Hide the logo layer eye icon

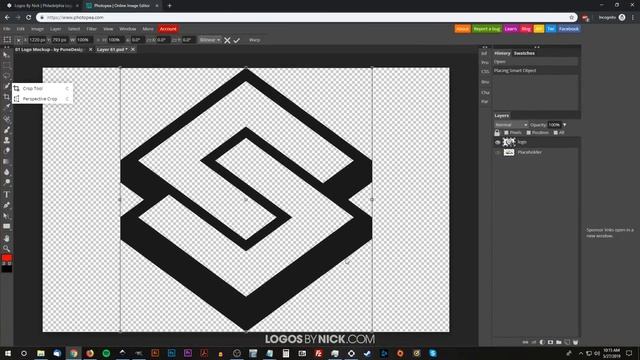pos(498,142)
